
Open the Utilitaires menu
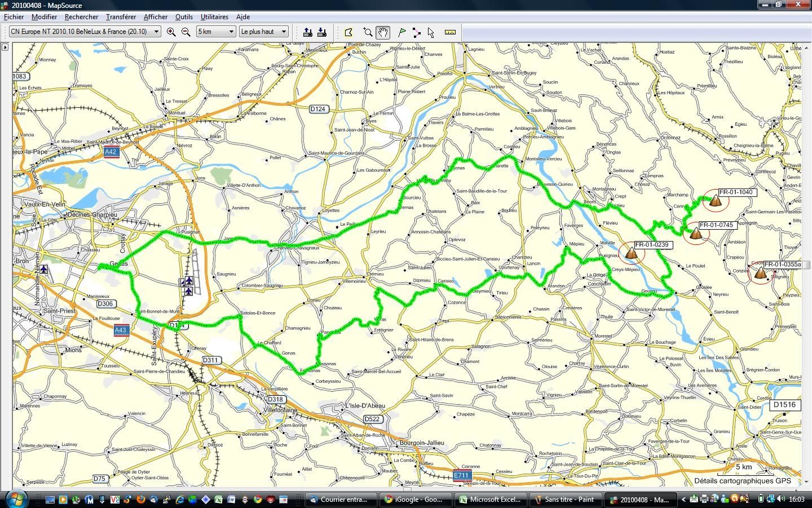pos(214,17)
